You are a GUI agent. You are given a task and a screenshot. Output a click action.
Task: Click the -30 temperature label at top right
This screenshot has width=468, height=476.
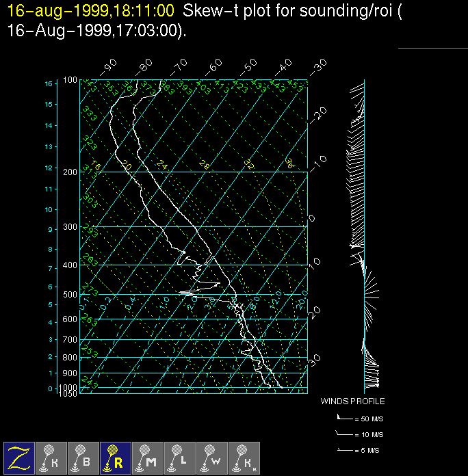point(317,68)
